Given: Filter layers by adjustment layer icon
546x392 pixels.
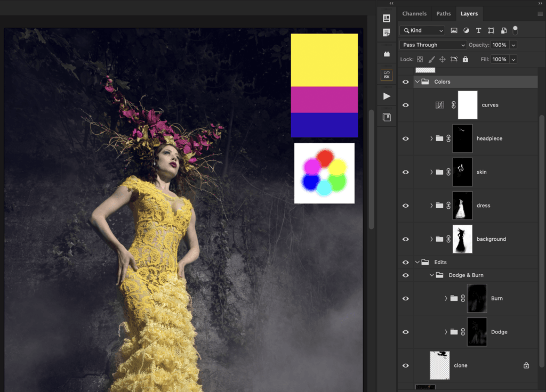Looking at the screenshot, I should pos(466,30).
